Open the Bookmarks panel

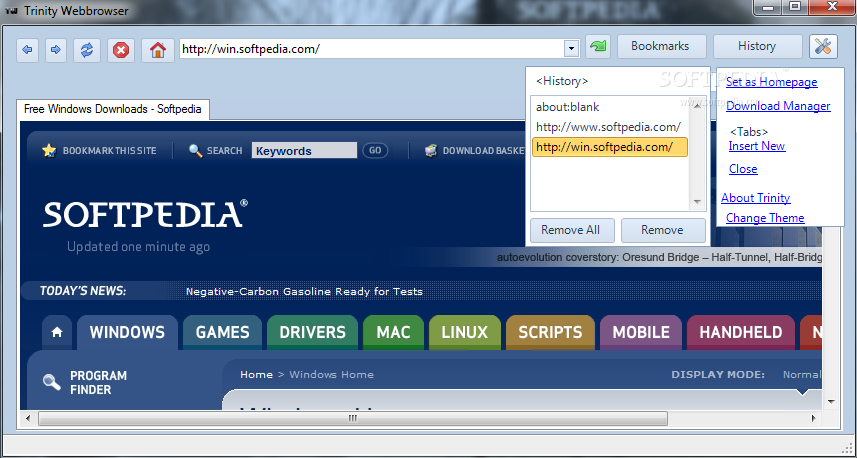pos(662,46)
